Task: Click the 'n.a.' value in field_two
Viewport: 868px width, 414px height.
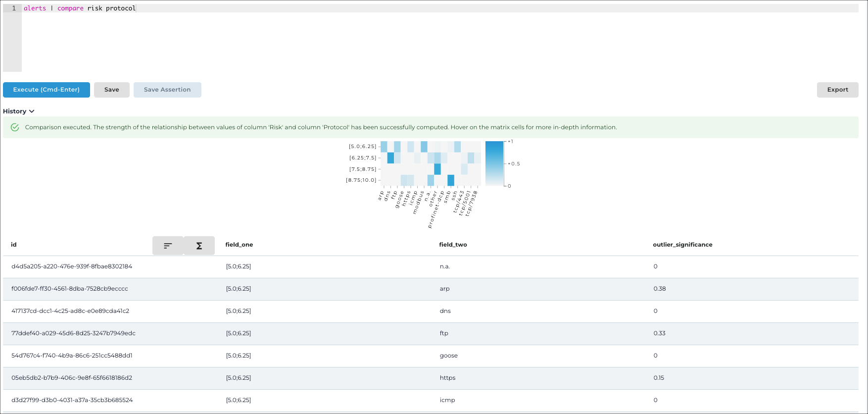Action: click(x=445, y=266)
